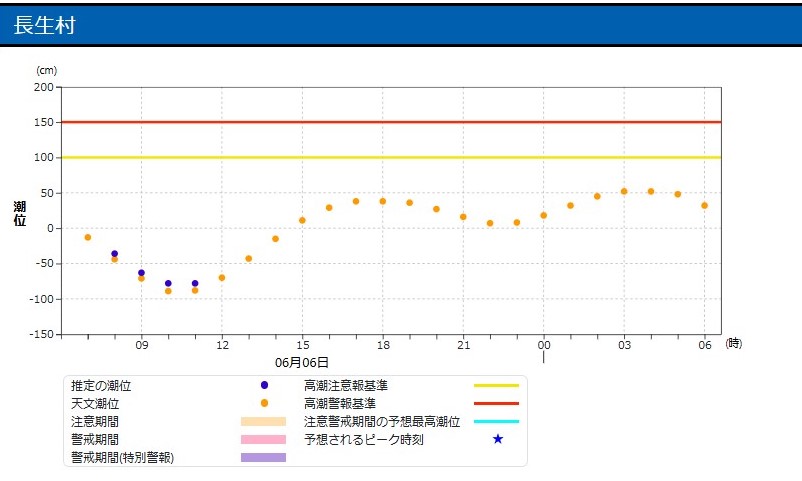Click the 00 midnight label on the time axis
Screen dimensions: 802x481
click(544, 345)
